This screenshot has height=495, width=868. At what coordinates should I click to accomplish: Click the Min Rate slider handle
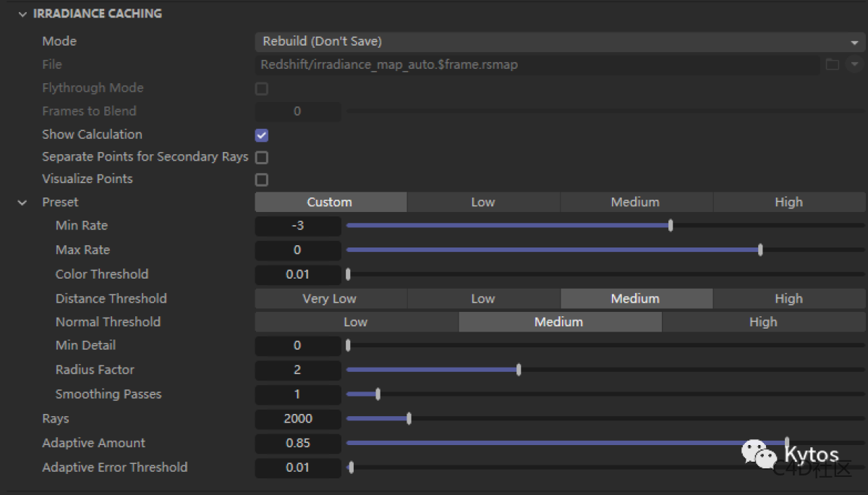point(670,225)
